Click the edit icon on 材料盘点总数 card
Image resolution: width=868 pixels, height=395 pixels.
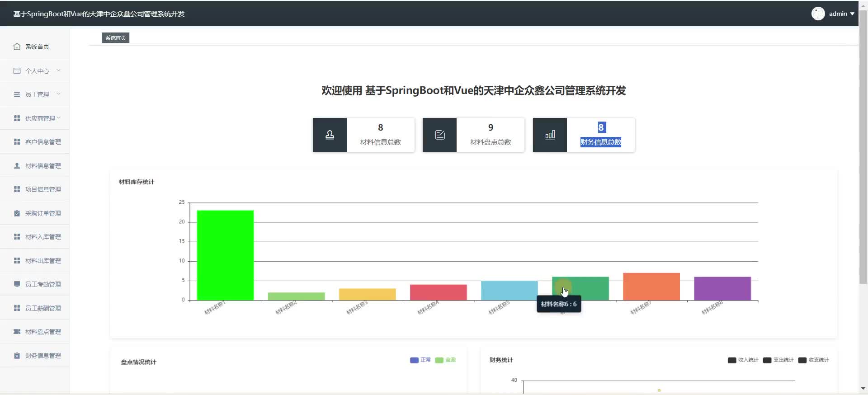tap(440, 135)
